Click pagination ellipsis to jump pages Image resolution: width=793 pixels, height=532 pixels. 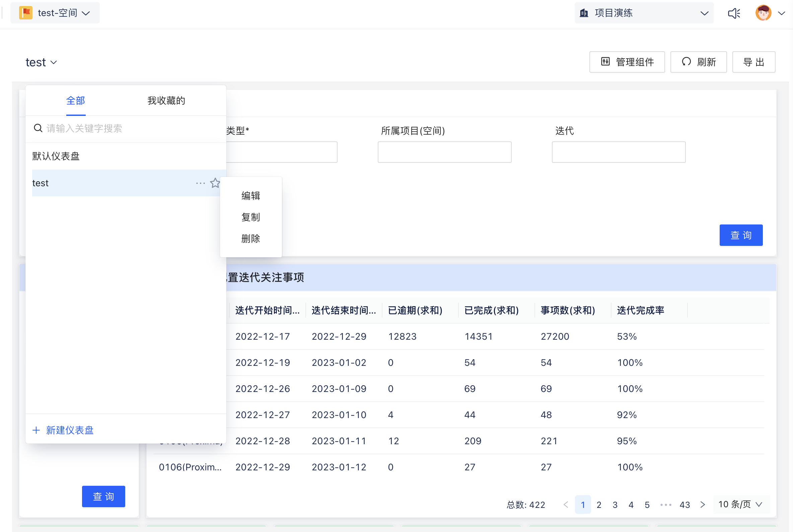click(x=666, y=505)
